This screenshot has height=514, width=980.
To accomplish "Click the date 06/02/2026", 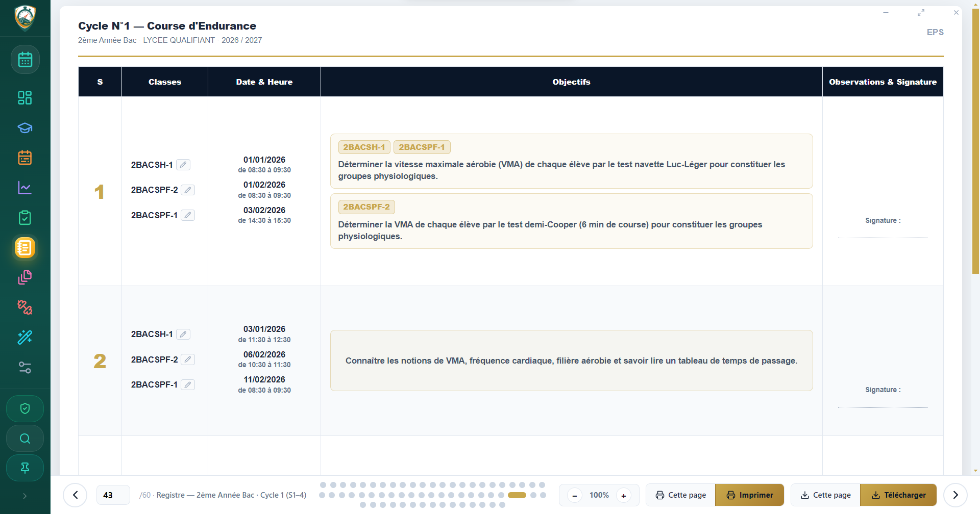I will [264, 354].
